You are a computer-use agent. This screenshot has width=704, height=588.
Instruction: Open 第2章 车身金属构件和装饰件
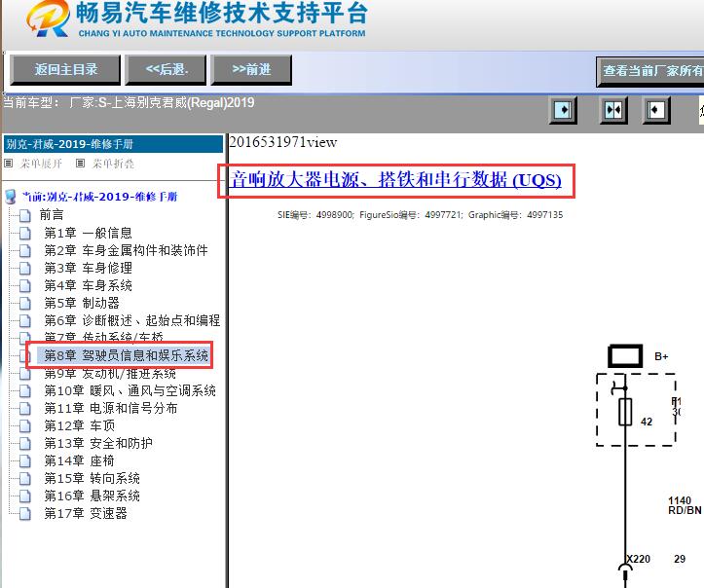click(126, 250)
